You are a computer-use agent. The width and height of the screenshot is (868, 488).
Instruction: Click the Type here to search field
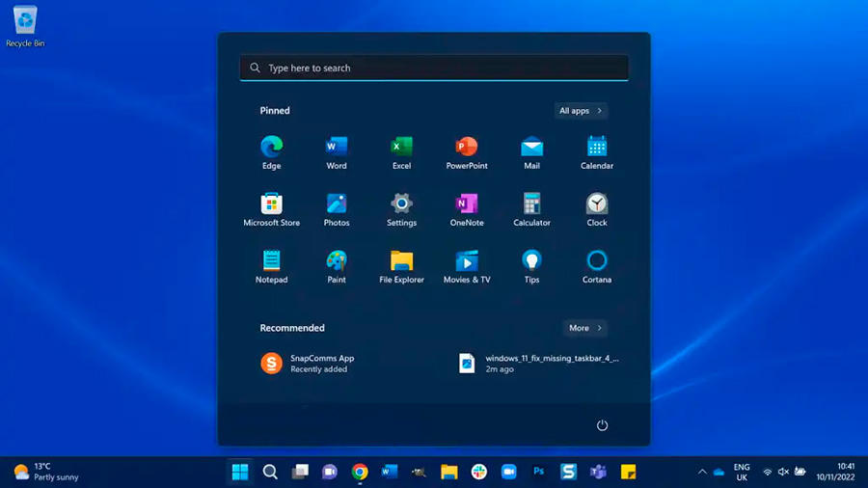(434, 68)
